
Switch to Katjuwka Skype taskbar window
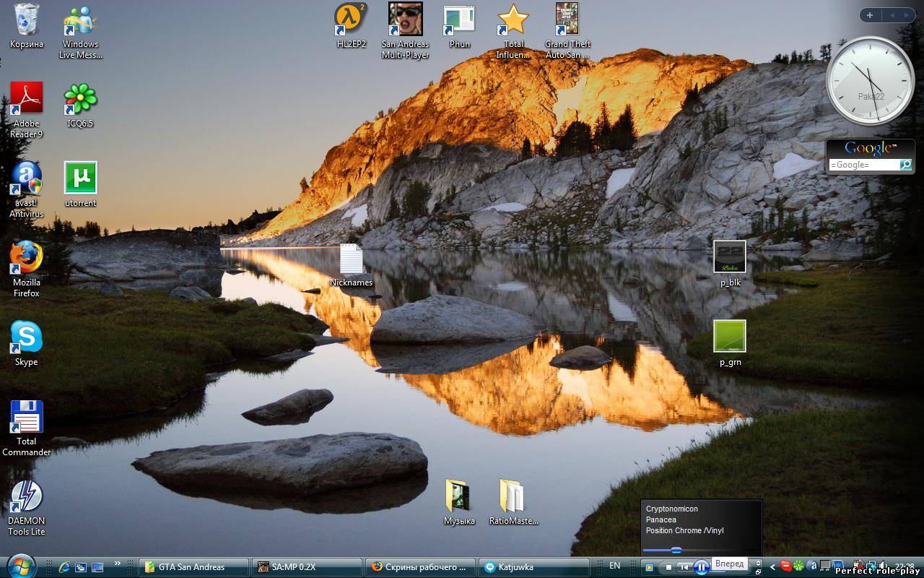tap(533, 567)
